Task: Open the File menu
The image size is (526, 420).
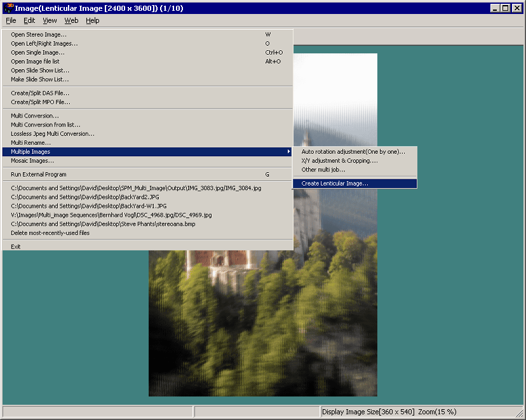Action: pyautogui.click(x=11, y=20)
